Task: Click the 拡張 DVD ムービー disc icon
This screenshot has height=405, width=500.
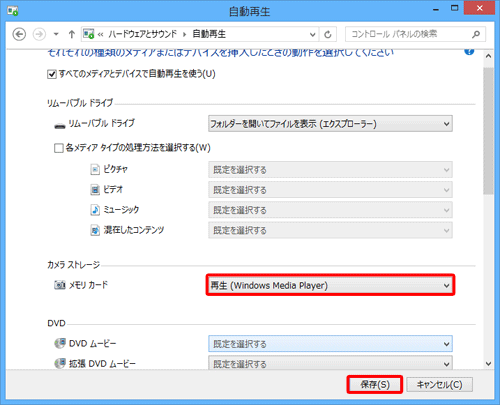Action: point(60,363)
